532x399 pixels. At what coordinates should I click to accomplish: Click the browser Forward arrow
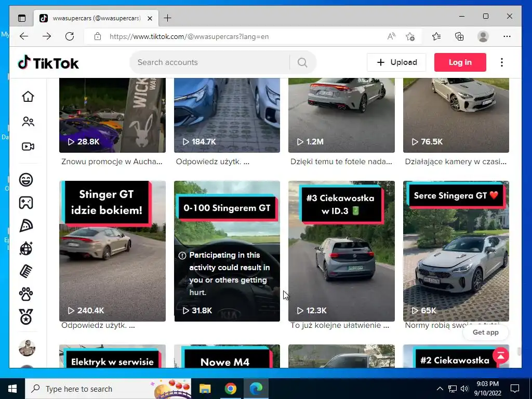[x=47, y=36]
